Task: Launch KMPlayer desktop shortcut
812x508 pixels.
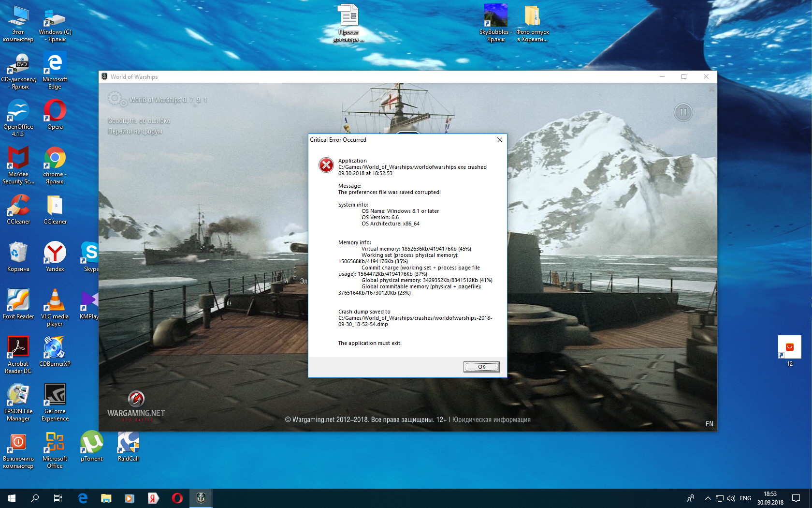Action: point(90,304)
